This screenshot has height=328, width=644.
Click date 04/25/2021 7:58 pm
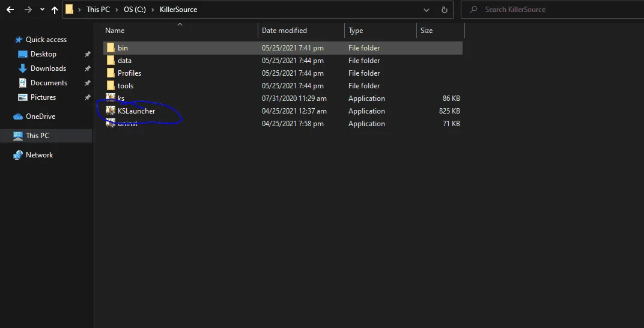[293, 124]
